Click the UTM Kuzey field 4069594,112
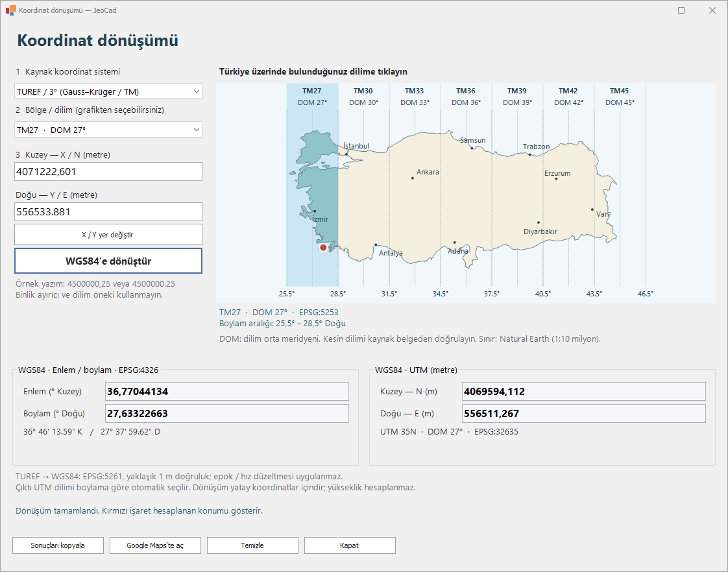Screen dimensions: 728x572 584,392
